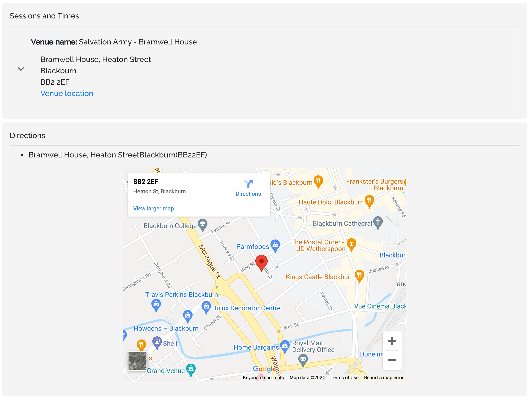532x400 pixels.
Task: Select Haute Dolci Blackburn restaurant icon
Action: [369, 201]
